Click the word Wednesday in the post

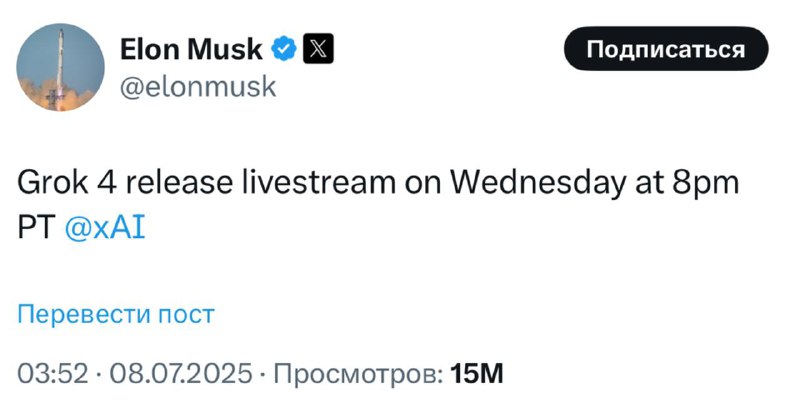point(537,183)
